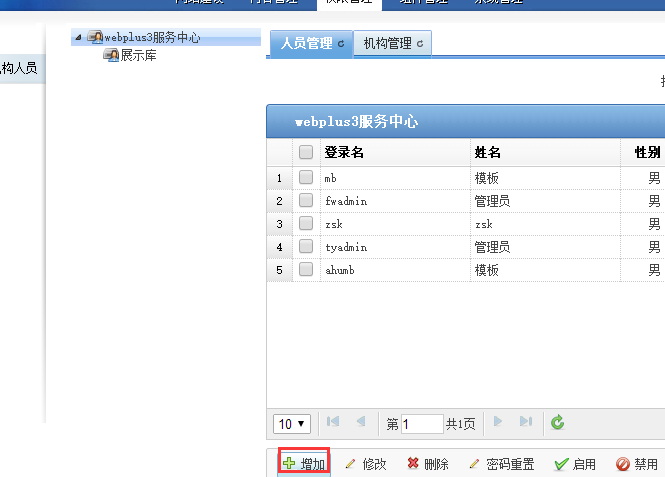665x477 pixels.
Task: Select the 展示库 tree item
Action: (x=137, y=55)
